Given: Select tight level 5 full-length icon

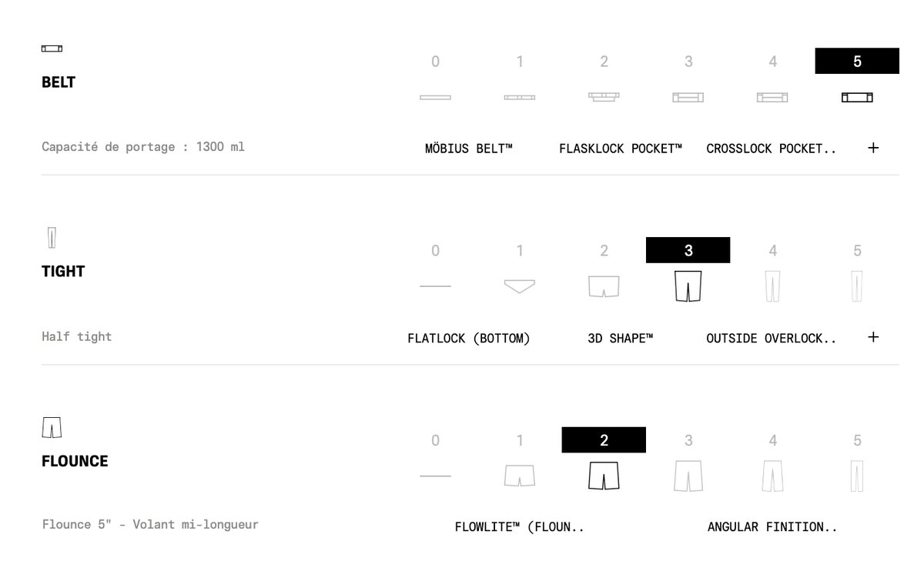Looking at the screenshot, I should click(857, 286).
